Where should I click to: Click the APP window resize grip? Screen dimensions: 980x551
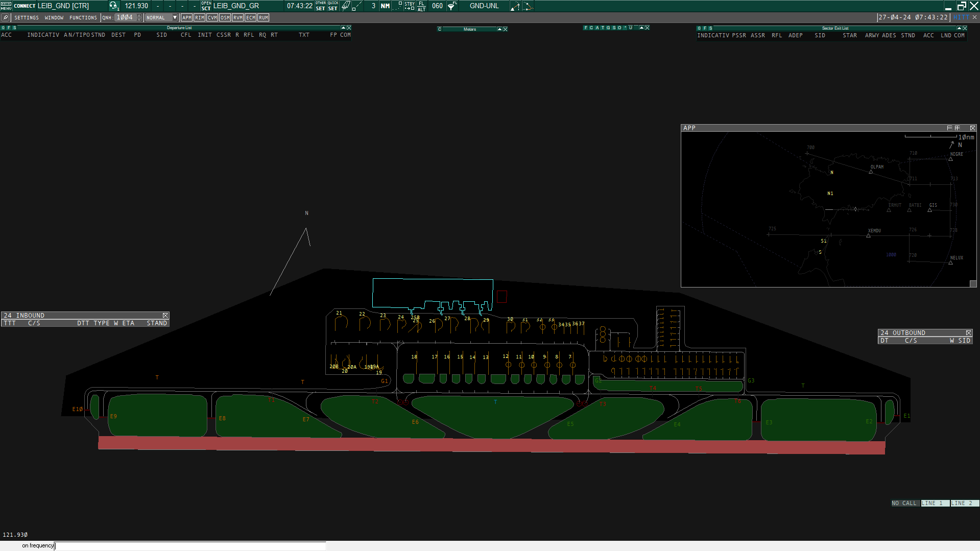pos(973,283)
